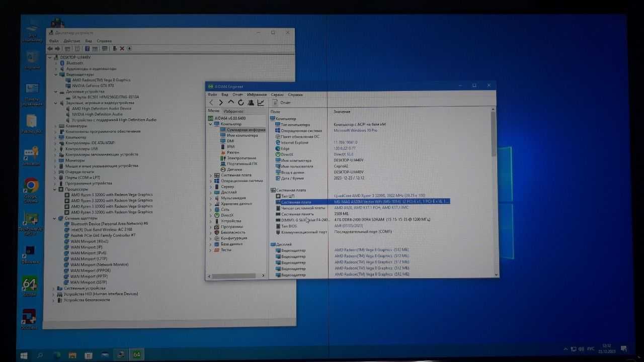Click the update driver icon in Device Manager toolbar
This screenshot has height=362, width=644.
pos(115,48)
